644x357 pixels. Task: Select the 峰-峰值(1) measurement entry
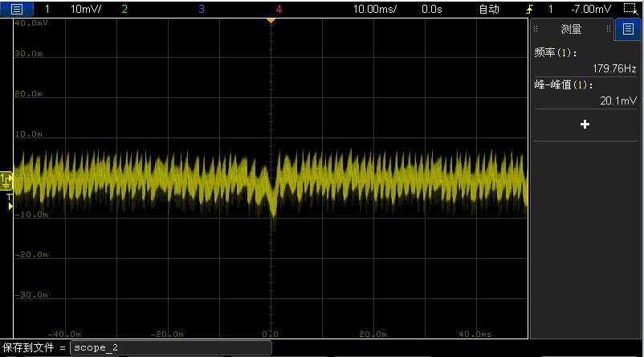coord(585,92)
